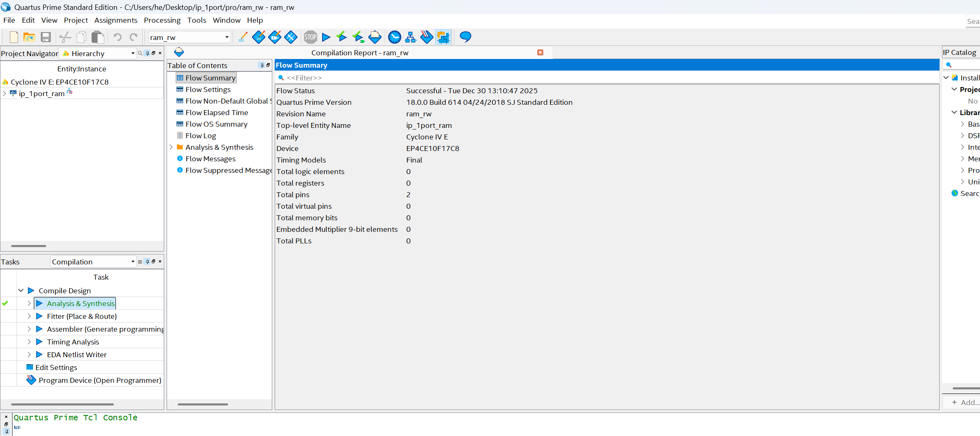The image size is (980, 436).
Task: Toggle float on Table of Contents pane
Action: click(x=268, y=65)
